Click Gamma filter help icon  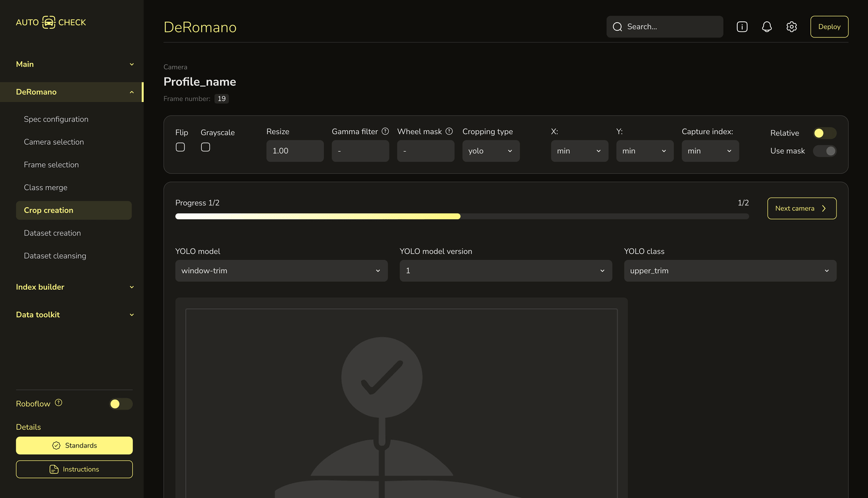click(x=385, y=131)
